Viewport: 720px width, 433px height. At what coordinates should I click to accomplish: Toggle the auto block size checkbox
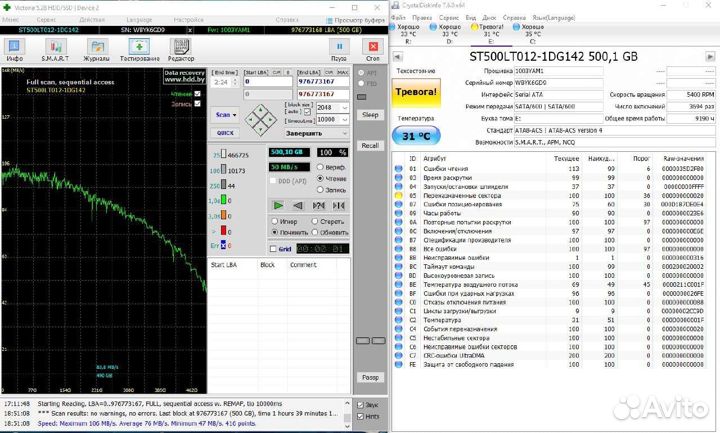[307, 112]
